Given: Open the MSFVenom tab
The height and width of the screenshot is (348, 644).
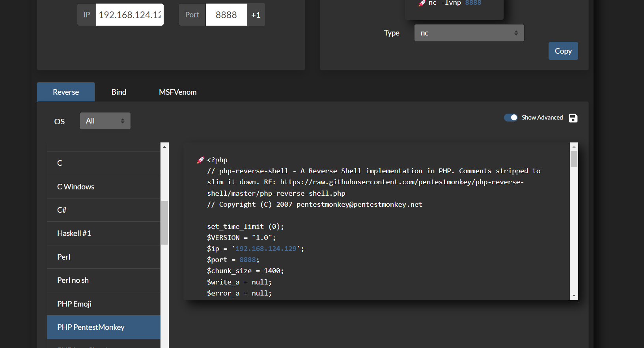Looking at the screenshot, I should (177, 92).
